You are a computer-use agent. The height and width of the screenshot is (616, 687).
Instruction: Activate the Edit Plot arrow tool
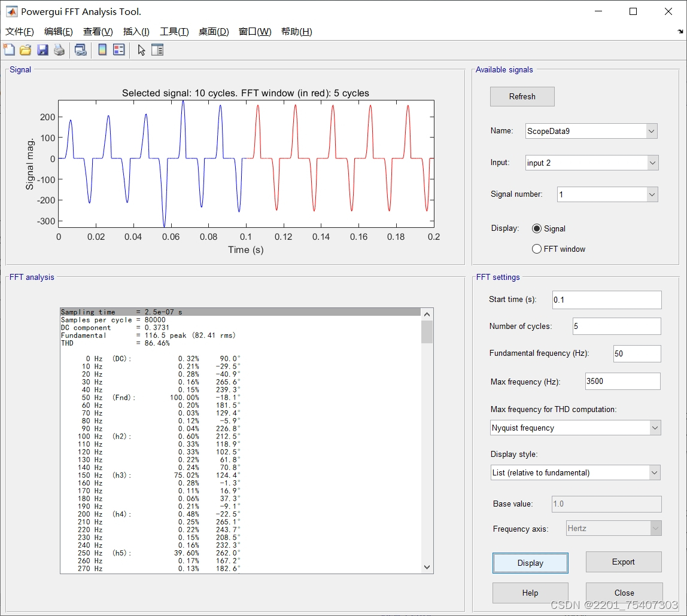141,50
